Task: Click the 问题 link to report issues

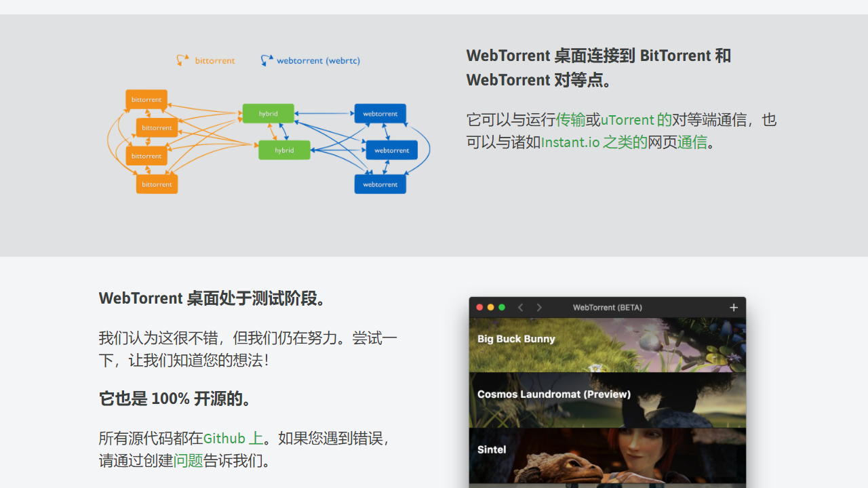Action: (x=188, y=460)
